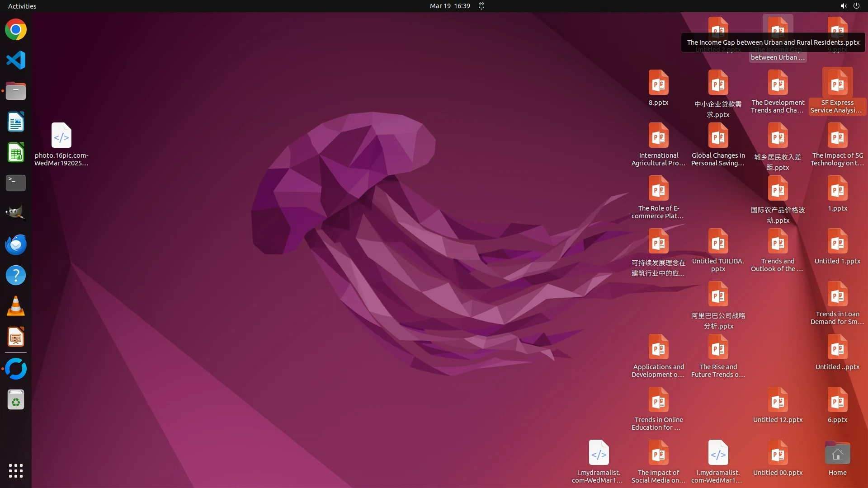Open the clock and calendar menu

[449, 6]
